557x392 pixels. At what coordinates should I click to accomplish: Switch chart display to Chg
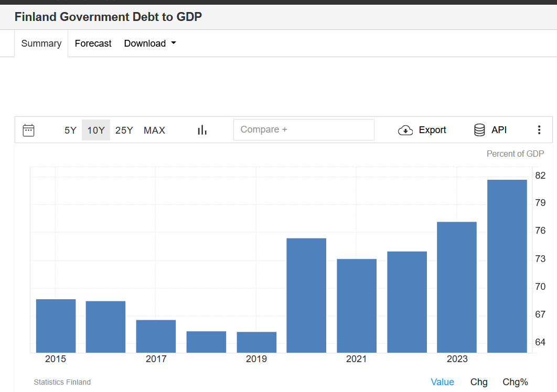coord(479,382)
